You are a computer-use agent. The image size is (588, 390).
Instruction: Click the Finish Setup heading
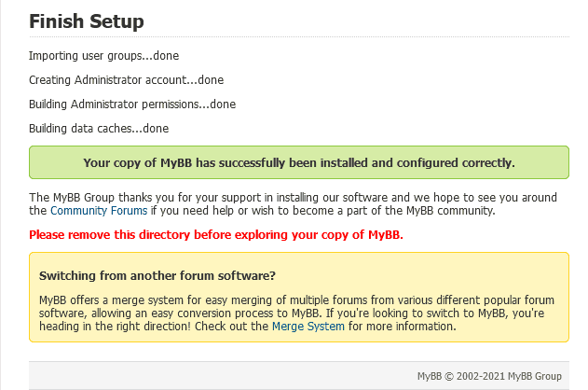click(87, 21)
